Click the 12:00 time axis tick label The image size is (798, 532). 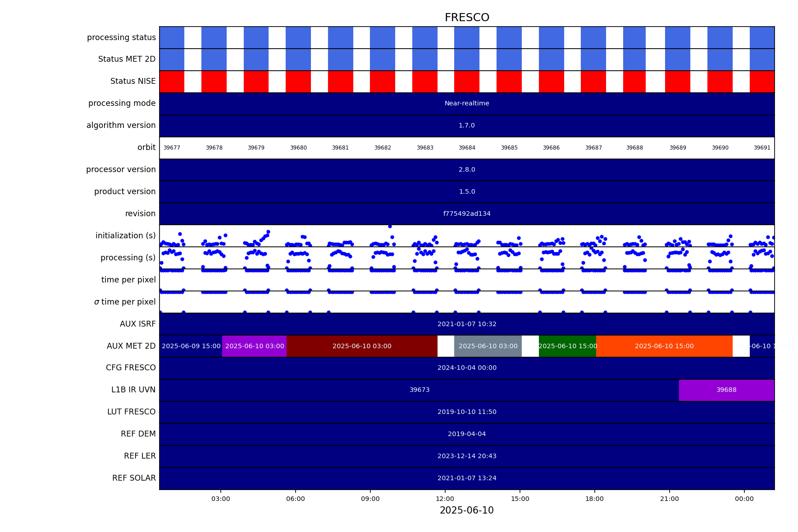point(445,499)
